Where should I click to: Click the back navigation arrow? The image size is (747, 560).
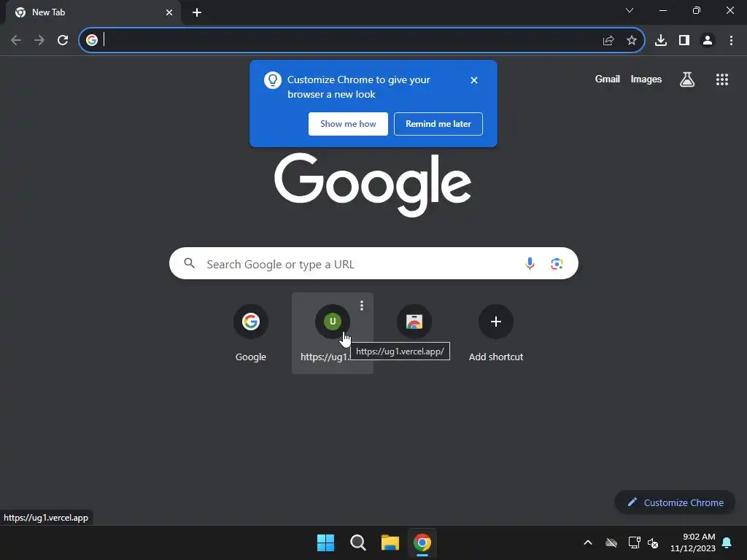click(x=16, y=40)
